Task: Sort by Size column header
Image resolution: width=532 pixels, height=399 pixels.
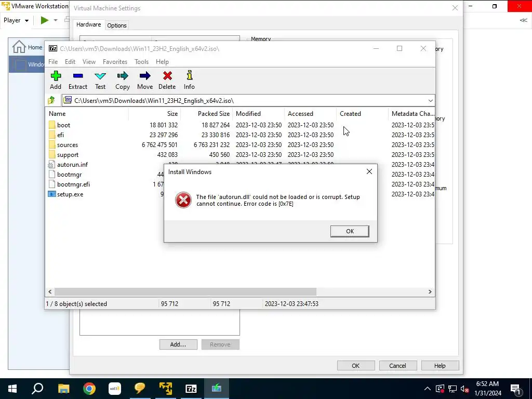Action: [155, 114]
